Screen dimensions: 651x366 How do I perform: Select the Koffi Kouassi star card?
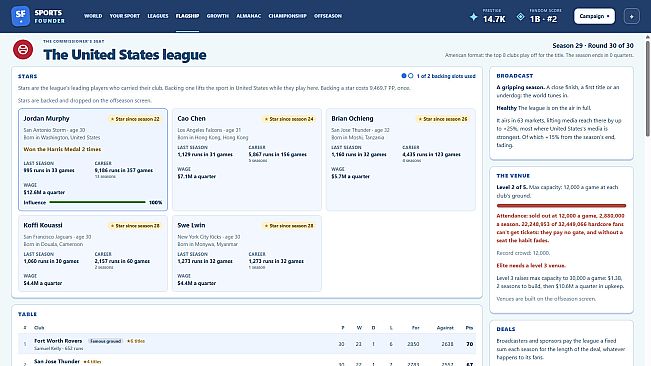point(93,253)
